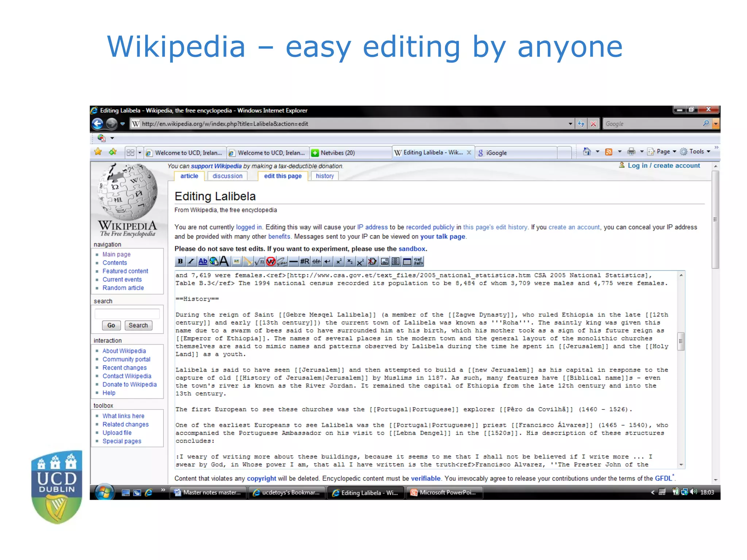Open Microsoft PowerPoint from the taskbar

[444, 493]
